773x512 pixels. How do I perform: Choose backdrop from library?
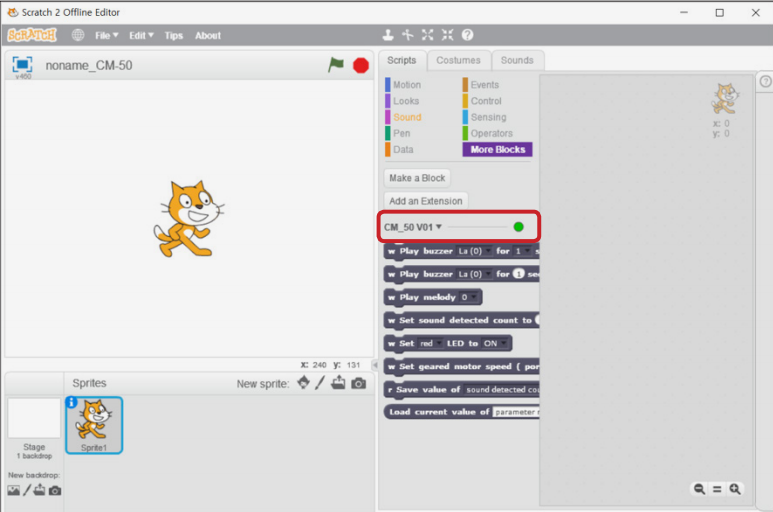tap(14, 490)
